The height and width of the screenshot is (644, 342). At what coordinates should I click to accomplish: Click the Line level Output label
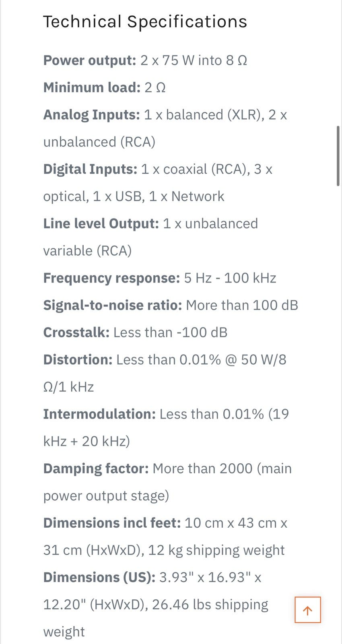(x=101, y=224)
